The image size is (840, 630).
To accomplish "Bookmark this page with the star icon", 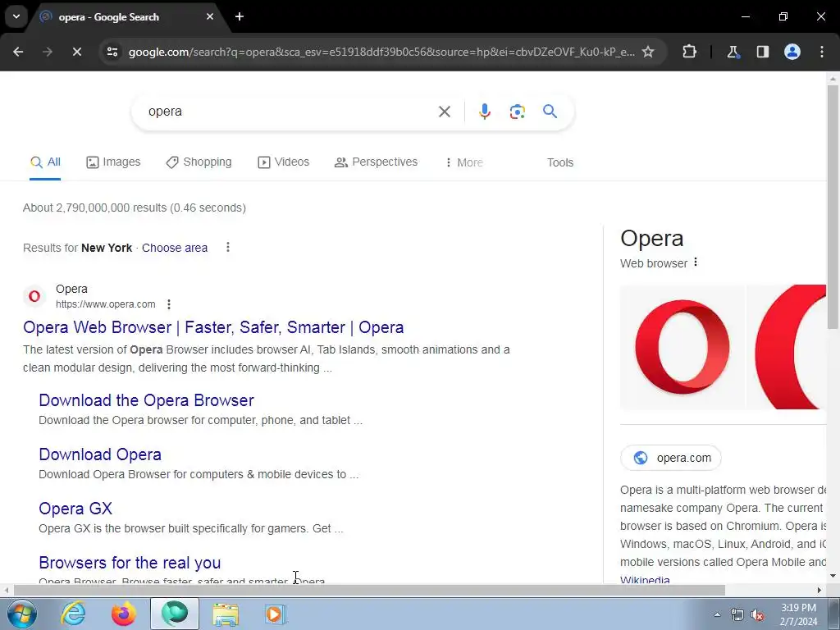I will pos(648,52).
